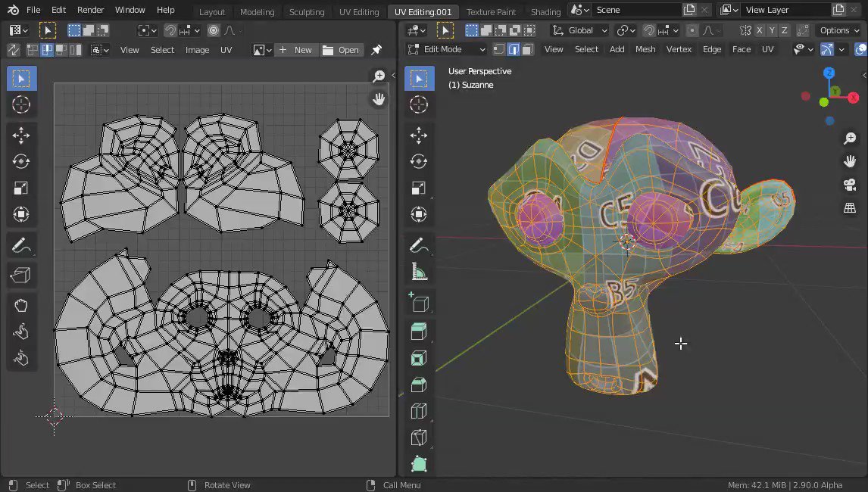Viewport: 868px width, 492px height.
Task: Select the Add Cube tool
Action: tap(419, 303)
